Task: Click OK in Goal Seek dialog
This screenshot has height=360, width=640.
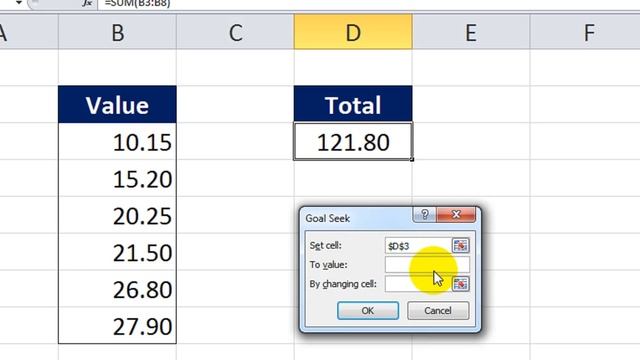Action: click(x=368, y=311)
